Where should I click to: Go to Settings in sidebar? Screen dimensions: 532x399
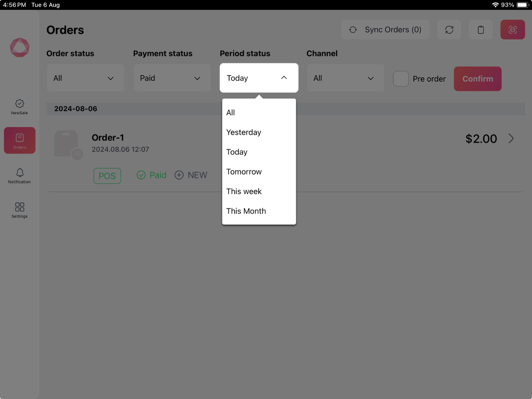[20, 210]
